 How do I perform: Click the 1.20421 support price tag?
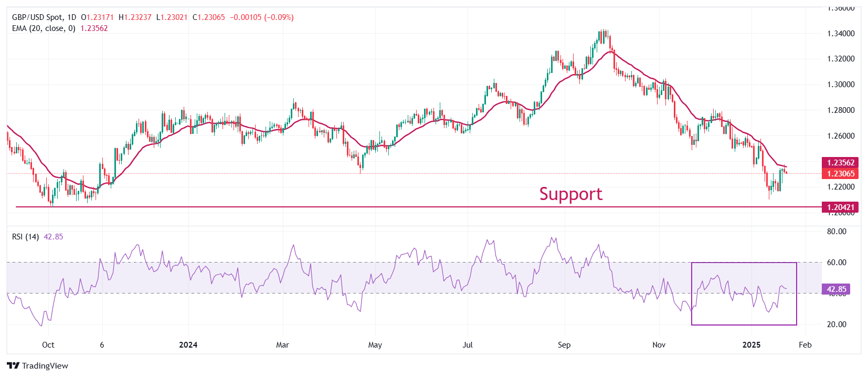pyautogui.click(x=840, y=207)
